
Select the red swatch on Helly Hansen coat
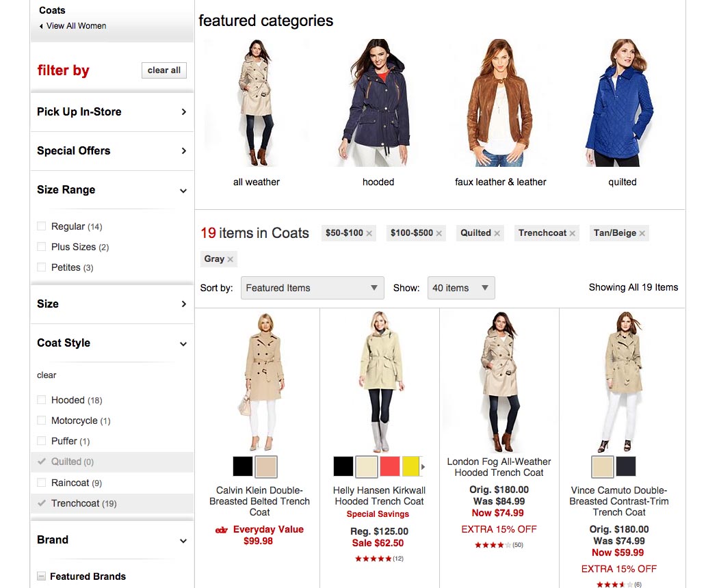[389, 467]
